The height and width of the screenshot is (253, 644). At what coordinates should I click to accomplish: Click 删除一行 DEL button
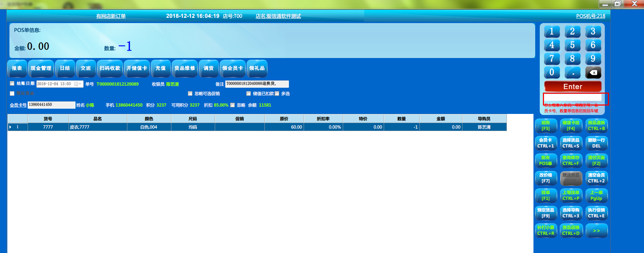(x=596, y=143)
